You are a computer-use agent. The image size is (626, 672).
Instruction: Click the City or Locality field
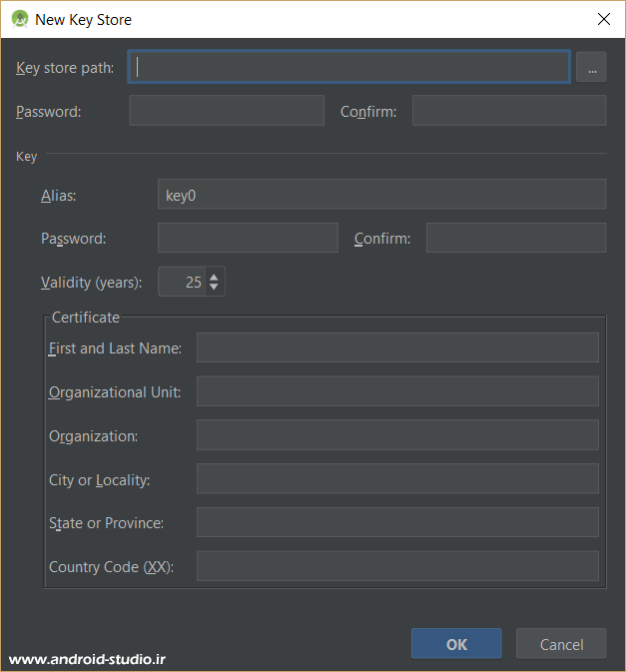[397, 479]
